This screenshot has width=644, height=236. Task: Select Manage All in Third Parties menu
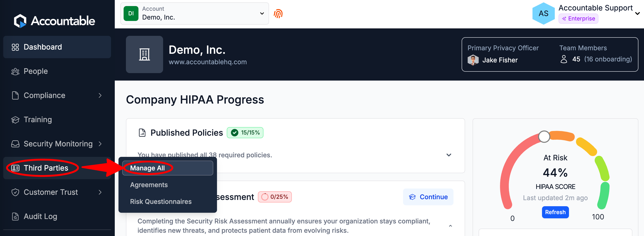[x=168, y=168]
